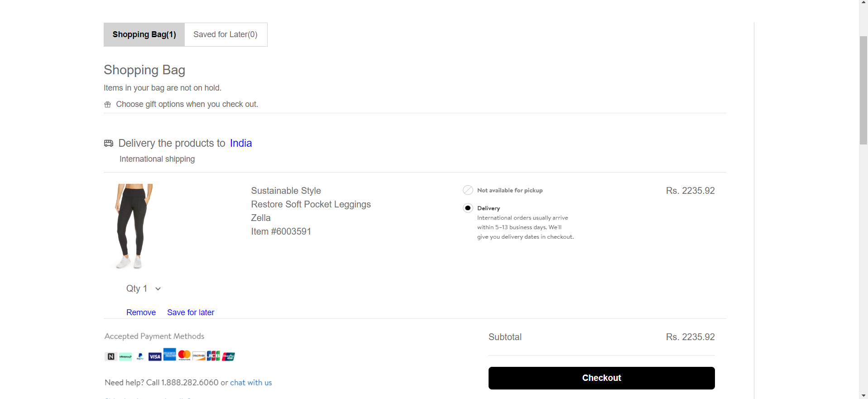Click the delivery truck icon
This screenshot has height=399, width=868.
point(109,143)
